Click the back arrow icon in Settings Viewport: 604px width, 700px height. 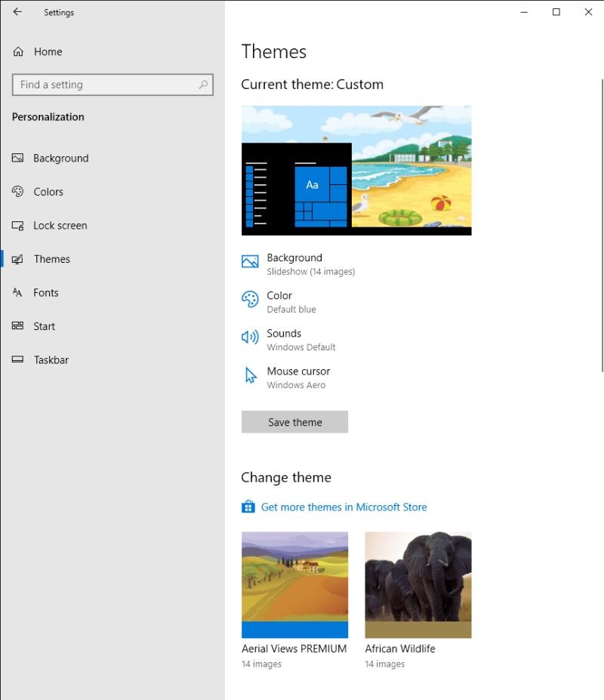pyautogui.click(x=17, y=12)
